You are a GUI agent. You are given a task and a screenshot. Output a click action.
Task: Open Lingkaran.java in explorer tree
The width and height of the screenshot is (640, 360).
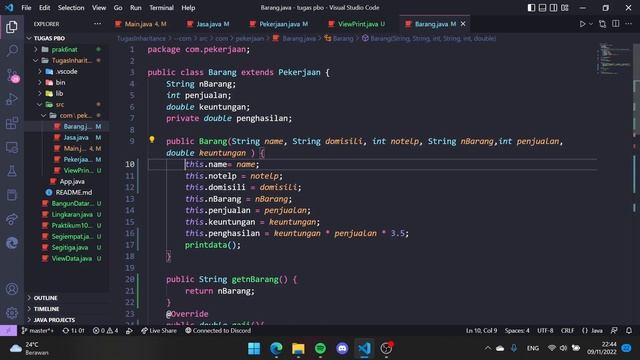(72, 215)
